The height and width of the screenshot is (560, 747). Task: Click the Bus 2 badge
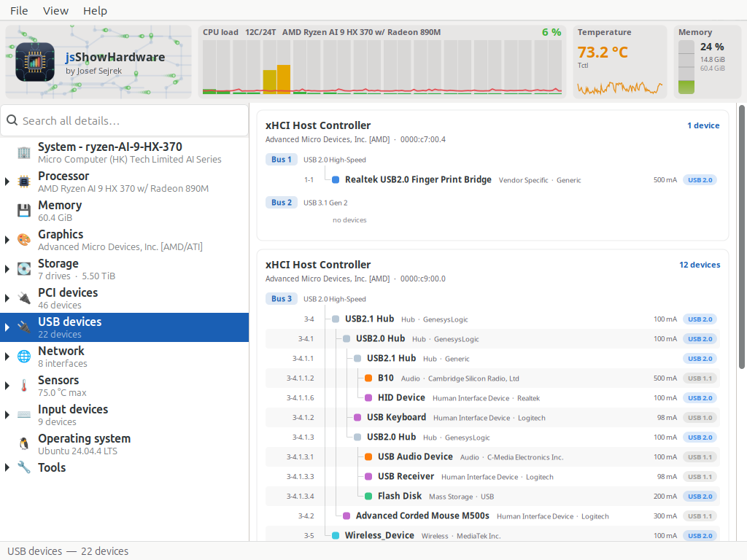pos(281,203)
